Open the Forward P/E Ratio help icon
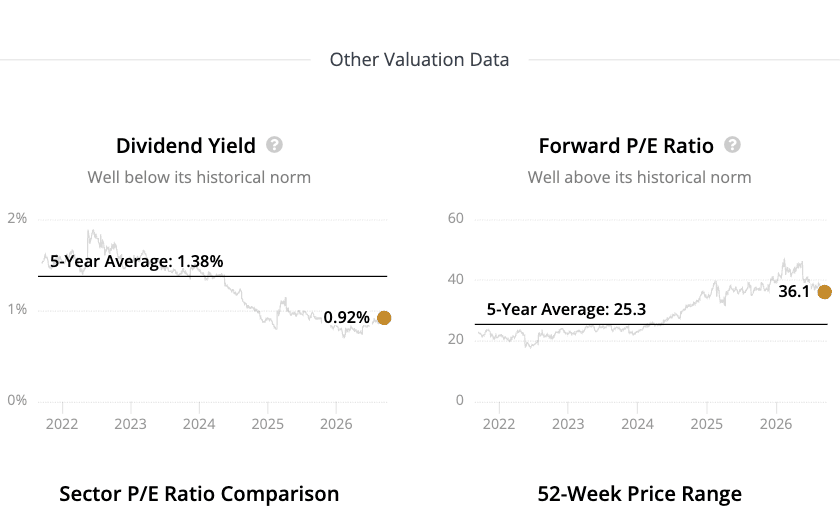This screenshot has height=509, width=840. click(732, 145)
